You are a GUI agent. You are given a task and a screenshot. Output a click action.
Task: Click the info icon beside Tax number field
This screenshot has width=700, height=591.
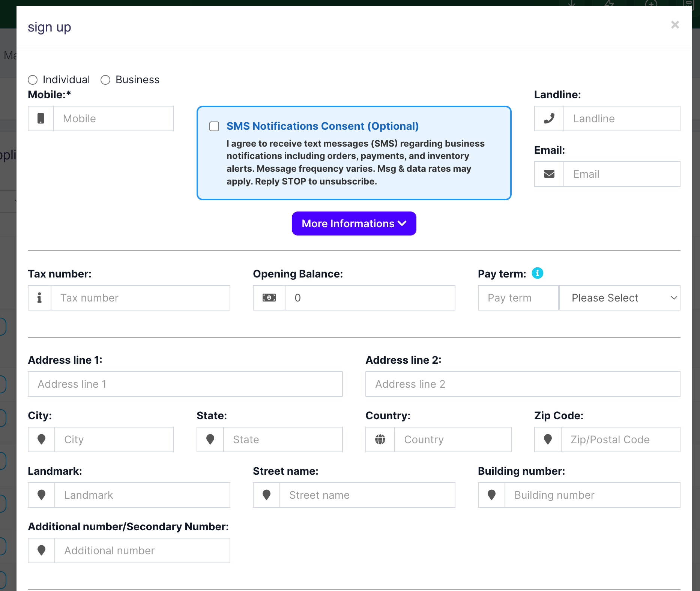tap(39, 297)
